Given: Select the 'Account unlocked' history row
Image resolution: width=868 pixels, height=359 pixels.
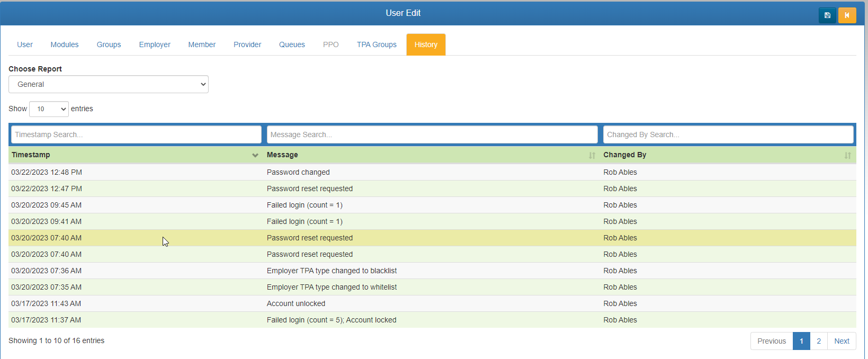Looking at the screenshot, I should tap(296, 303).
